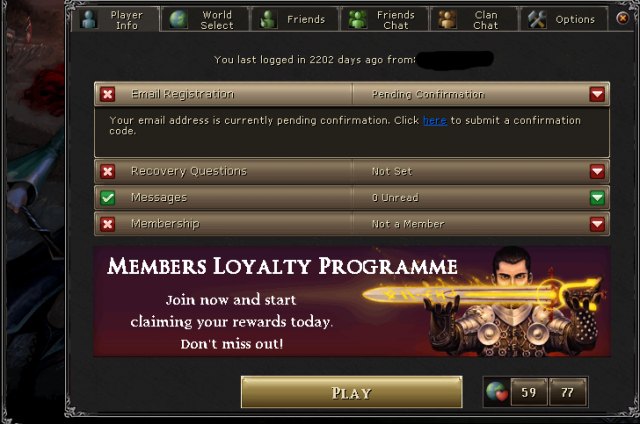This screenshot has width=640, height=424.
Task: Click the red X status beside Recovery Questions
Action: (x=108, y=171)
